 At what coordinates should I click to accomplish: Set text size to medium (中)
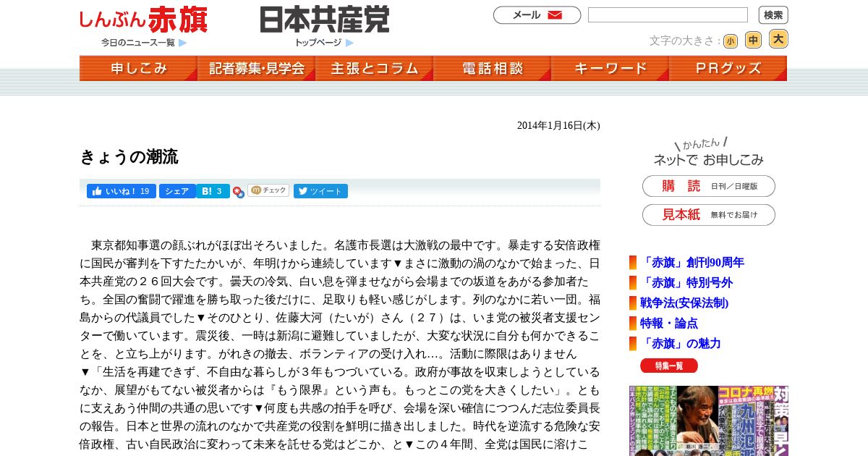point(753,40)
